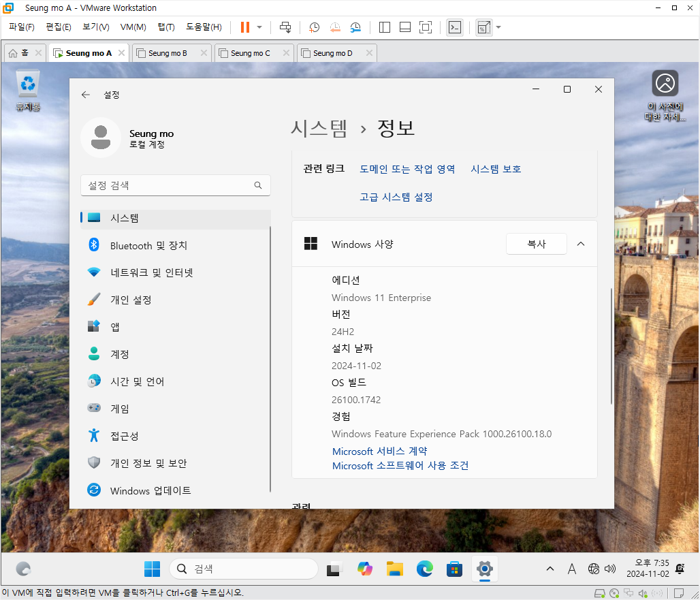
Task: Launch Microsoft Edge from the taskbar
Action: click(x=424, y=569)
